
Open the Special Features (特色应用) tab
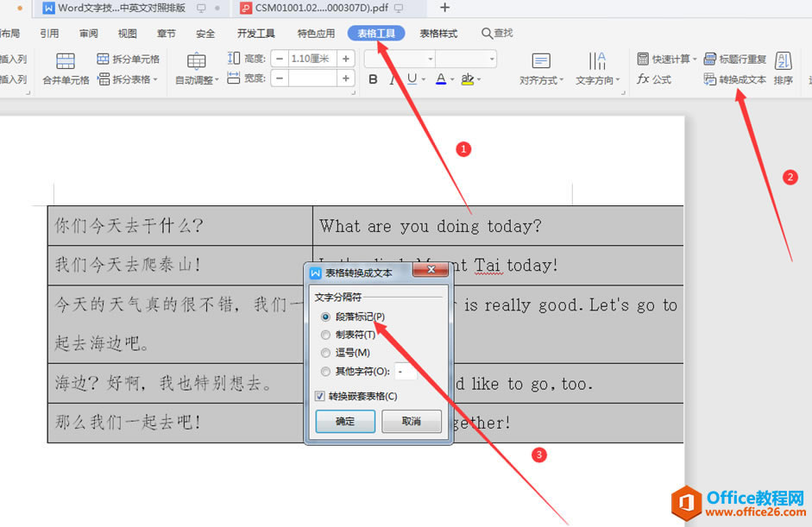click(316, 34)
